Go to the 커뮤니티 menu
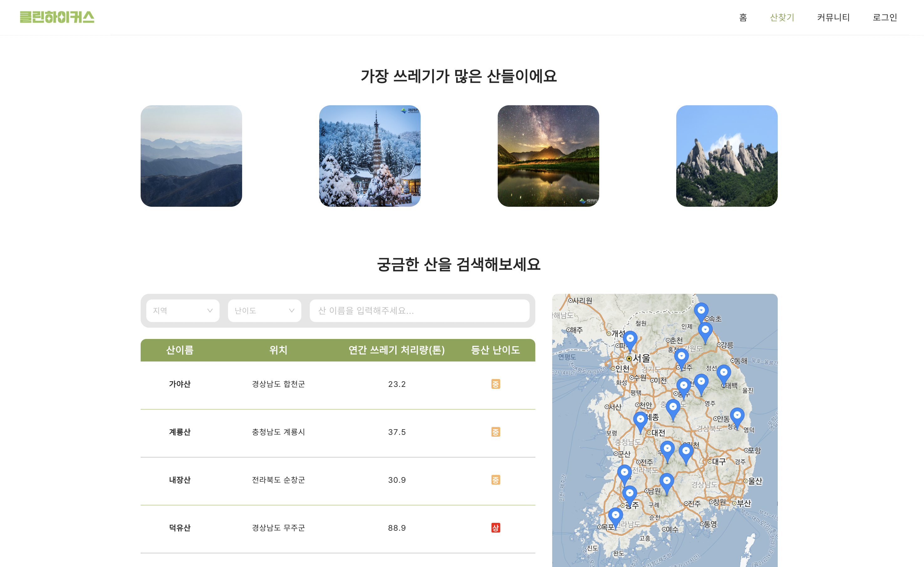The image size is (924, 567). [833, 17]
